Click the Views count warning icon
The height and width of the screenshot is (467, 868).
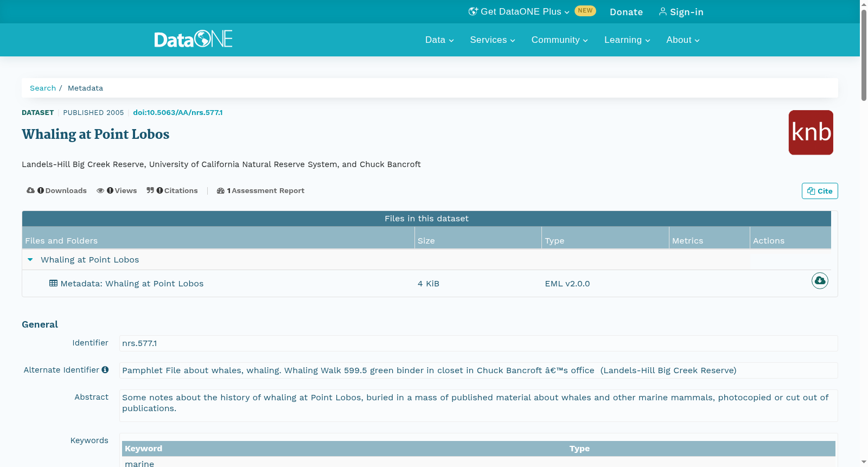point(110,190)
